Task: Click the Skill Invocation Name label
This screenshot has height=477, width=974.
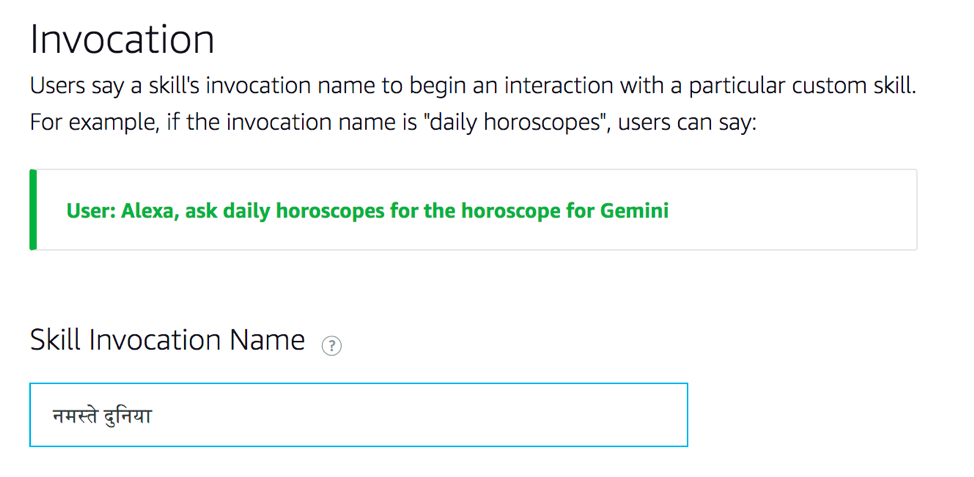Action: (x=167, y=340)
